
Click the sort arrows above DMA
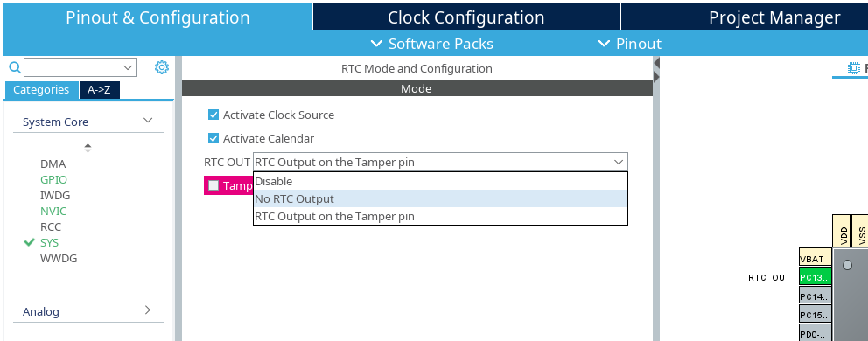point(87,148)
